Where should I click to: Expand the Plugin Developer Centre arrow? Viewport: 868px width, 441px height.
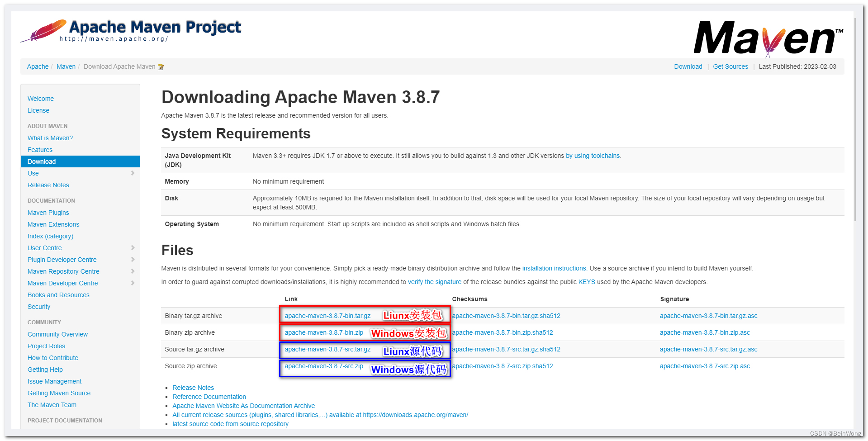[x=133, y=260]
